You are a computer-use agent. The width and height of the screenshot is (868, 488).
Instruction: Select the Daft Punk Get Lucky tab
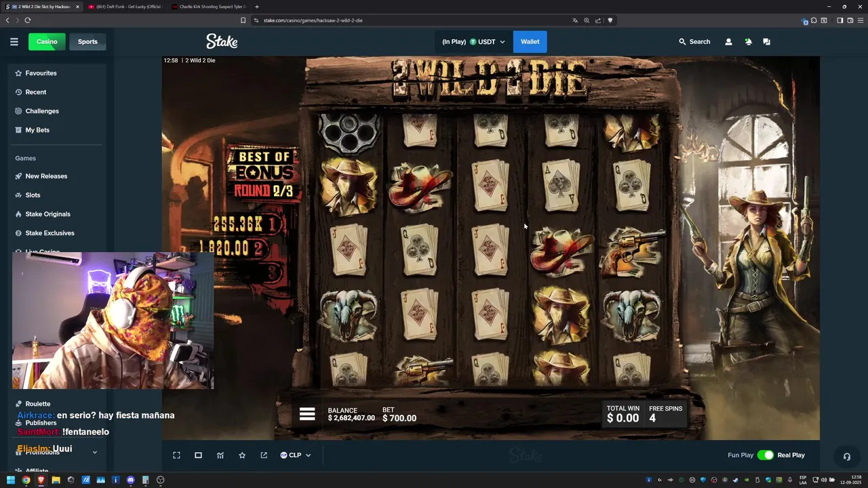coord(124,6)
